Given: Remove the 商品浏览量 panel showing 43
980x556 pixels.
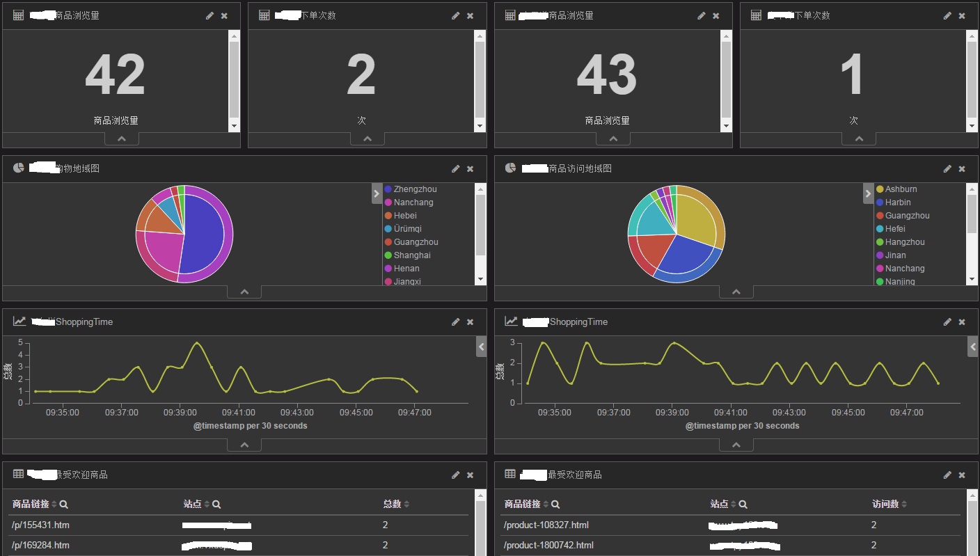Looking at the screenshot, I should tap(716, 15).
